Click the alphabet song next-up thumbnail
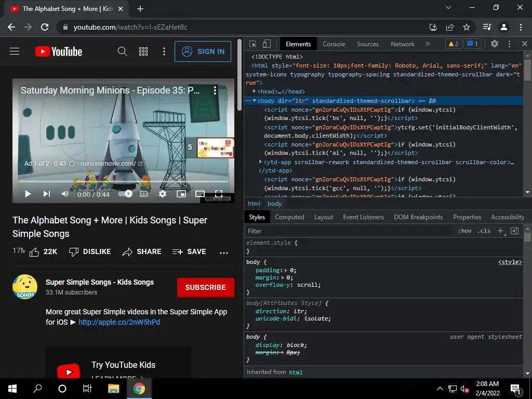This screenshot has width=532, height=399. (x=216, y=148)
